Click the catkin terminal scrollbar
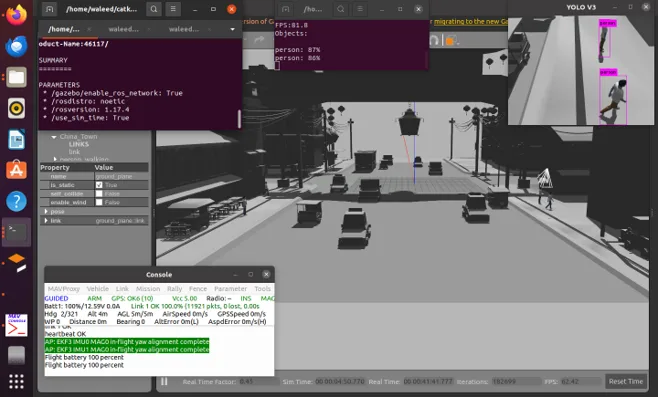Viewport: 658px width, 397px height. coord(239,119)
